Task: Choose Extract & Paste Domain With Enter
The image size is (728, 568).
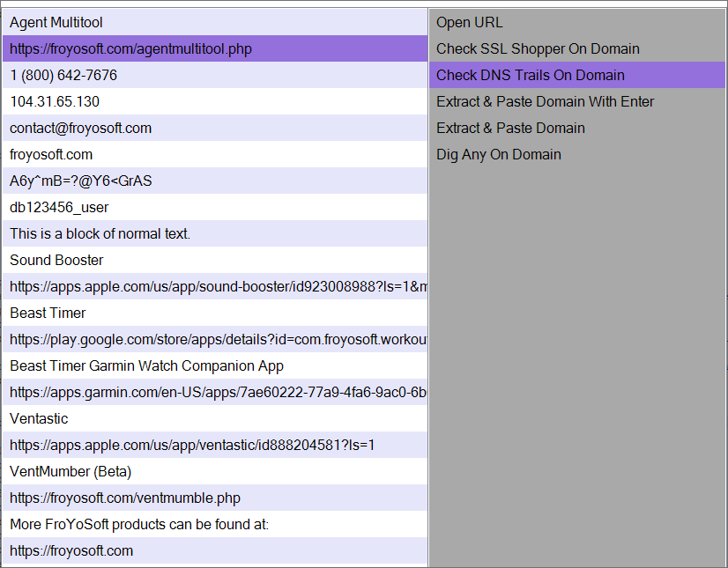Action: (577, 101)
